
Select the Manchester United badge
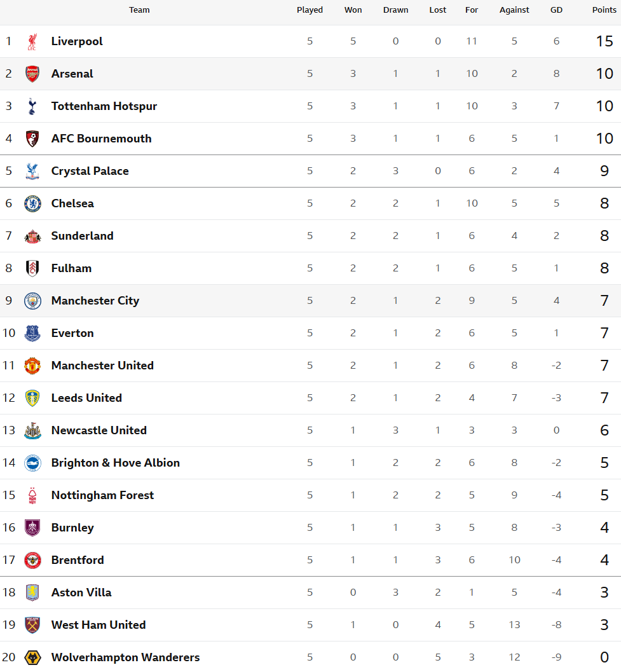(32, 366)
